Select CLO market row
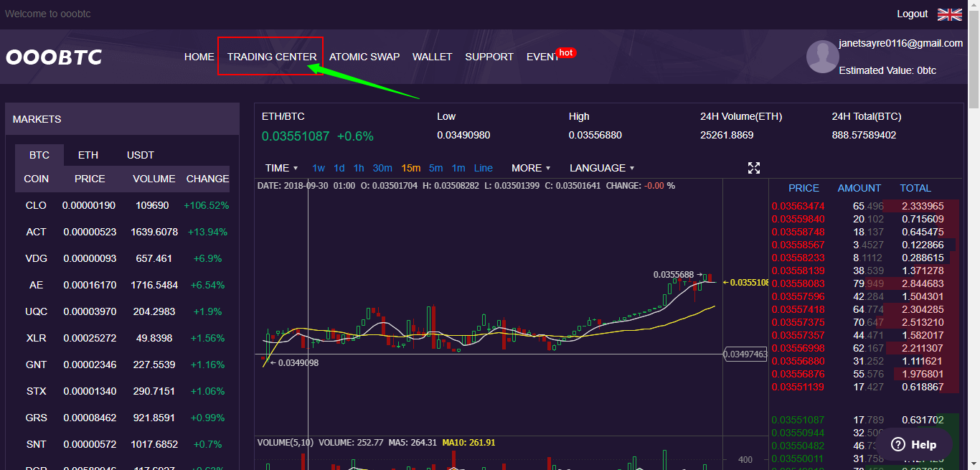980x470 pixels. point(123,205)
